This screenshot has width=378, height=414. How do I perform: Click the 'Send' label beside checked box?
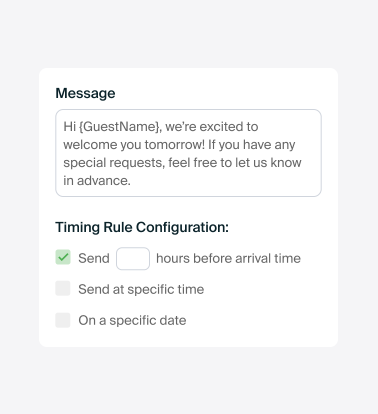tap(94, 258)
